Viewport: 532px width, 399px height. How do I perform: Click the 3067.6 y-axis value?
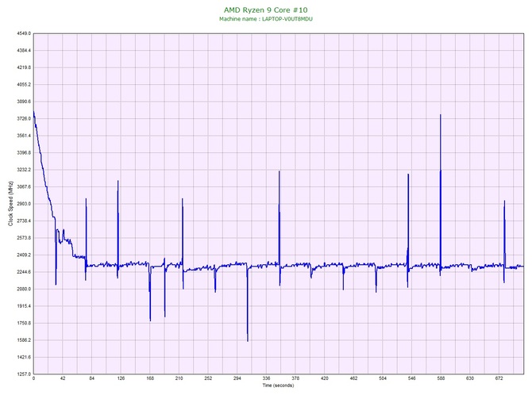[x=23, y=186]
